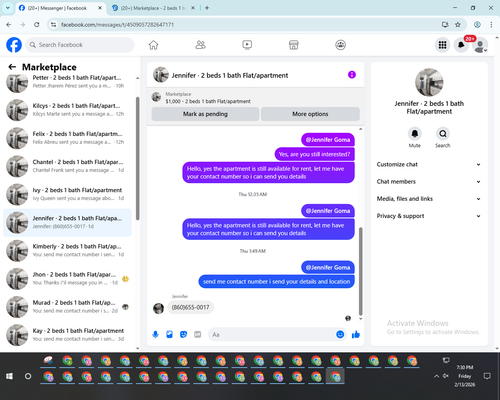Viewport: 500px width, 400px height.
Task: Expand Media, files and links section
Action: point(429,199)
